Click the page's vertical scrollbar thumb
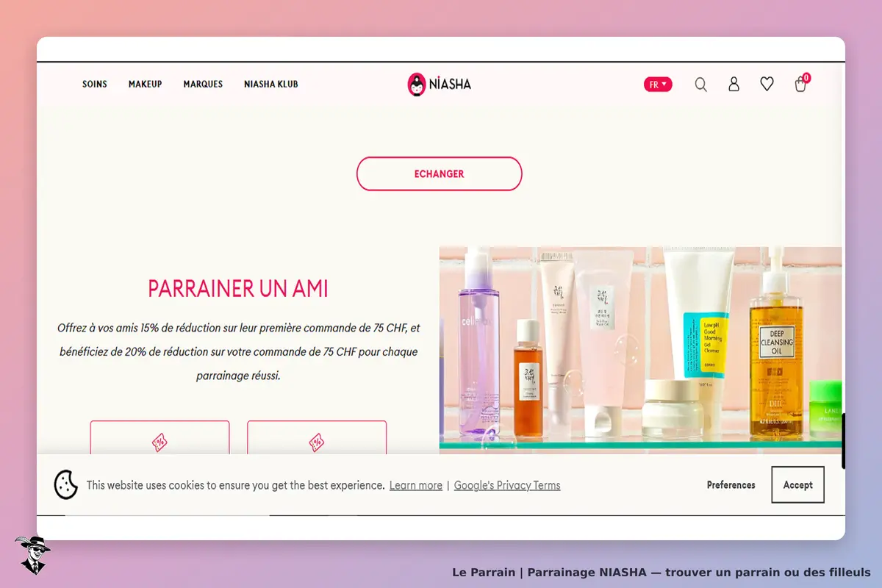The image size is (882, 588). [x=843, y=441]
